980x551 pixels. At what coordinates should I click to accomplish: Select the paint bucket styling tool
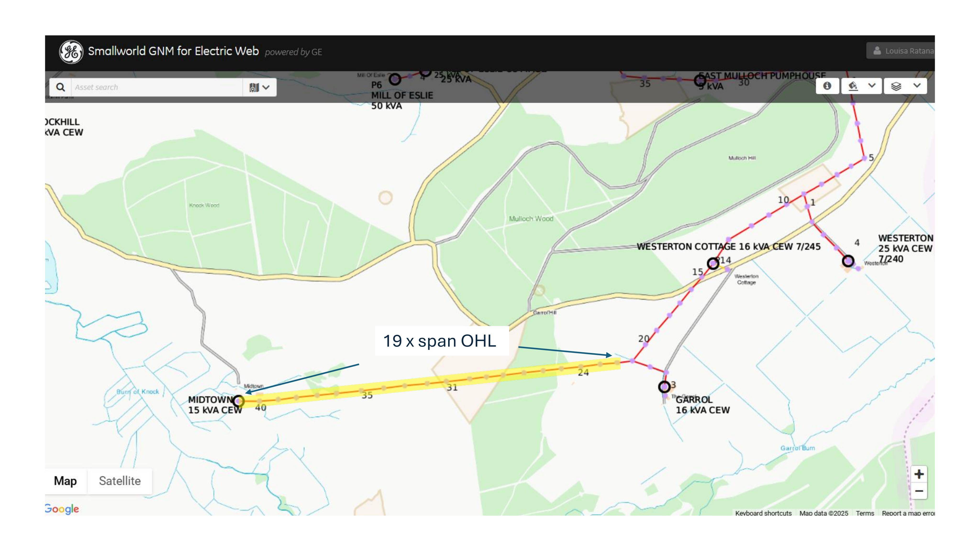pos(853,86)
